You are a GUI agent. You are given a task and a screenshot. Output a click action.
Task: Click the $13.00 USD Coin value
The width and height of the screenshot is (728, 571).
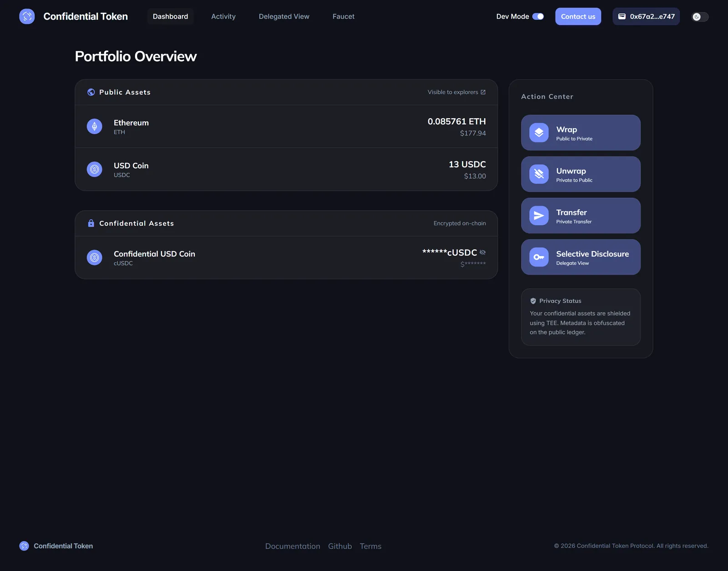[x=475, y=176]
